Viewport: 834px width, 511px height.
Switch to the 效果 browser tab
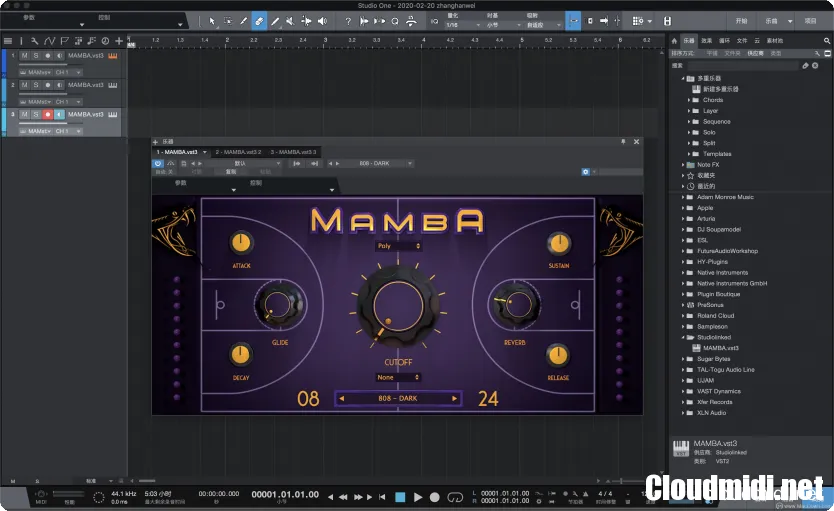click(708, 41)
